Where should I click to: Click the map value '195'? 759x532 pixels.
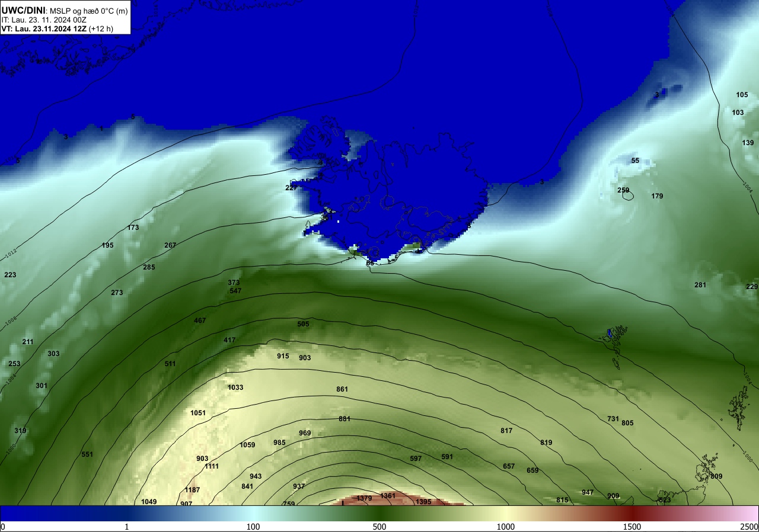[x=107, y=245]
